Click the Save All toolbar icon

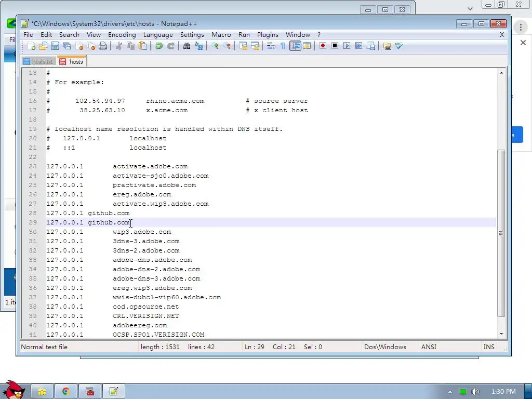click(x=67, y=46)
